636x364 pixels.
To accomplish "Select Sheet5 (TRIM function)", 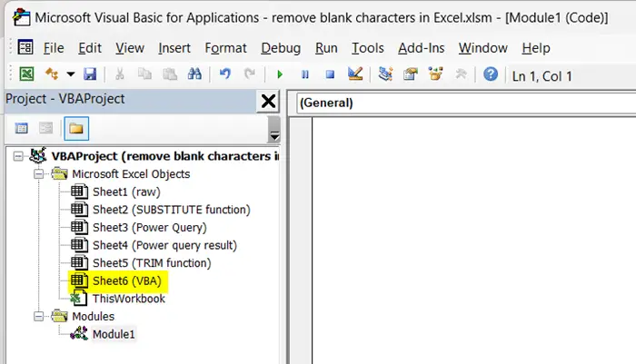I will [x=152, y=263].
